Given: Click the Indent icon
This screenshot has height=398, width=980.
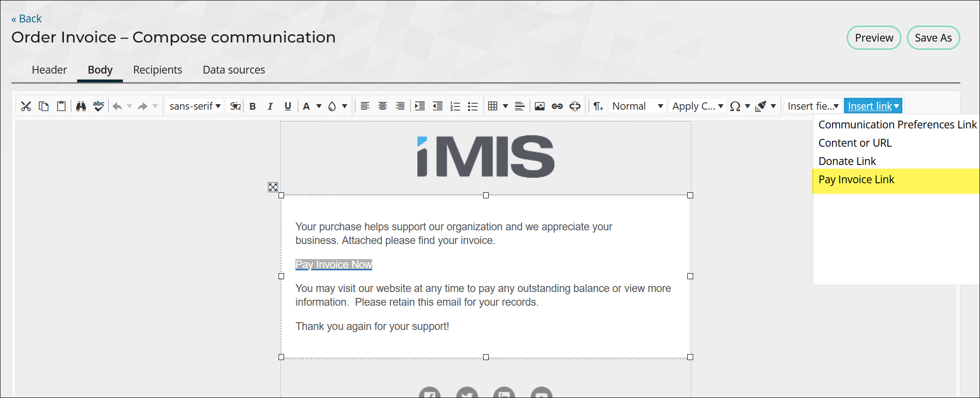Looking at the screenshot, I should (420, 106).
